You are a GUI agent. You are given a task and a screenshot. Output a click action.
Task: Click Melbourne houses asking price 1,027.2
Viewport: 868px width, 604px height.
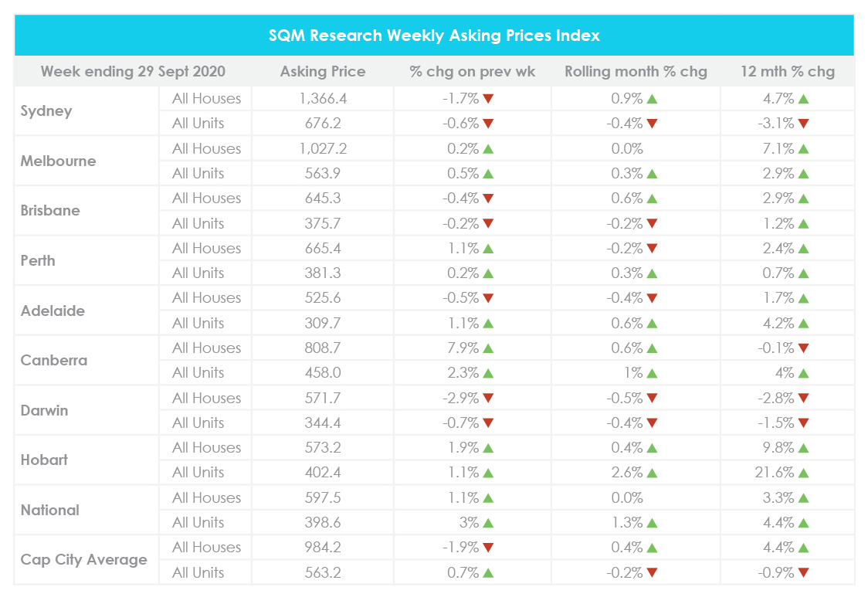(x=323, y=149)
